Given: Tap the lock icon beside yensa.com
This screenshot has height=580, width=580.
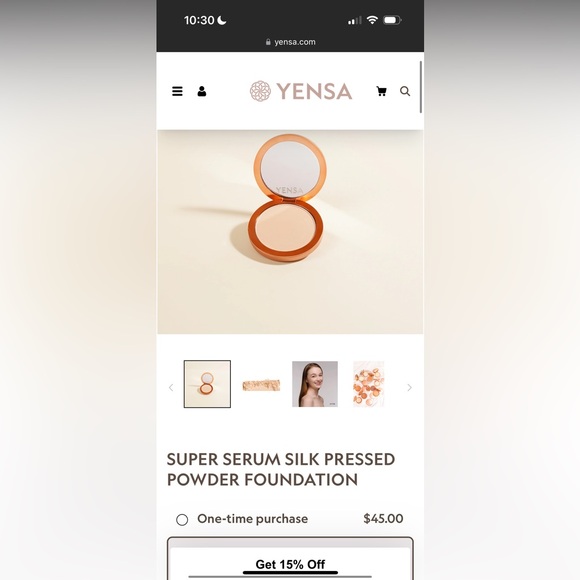Looking at the screenshot, I should pos(268,42).
